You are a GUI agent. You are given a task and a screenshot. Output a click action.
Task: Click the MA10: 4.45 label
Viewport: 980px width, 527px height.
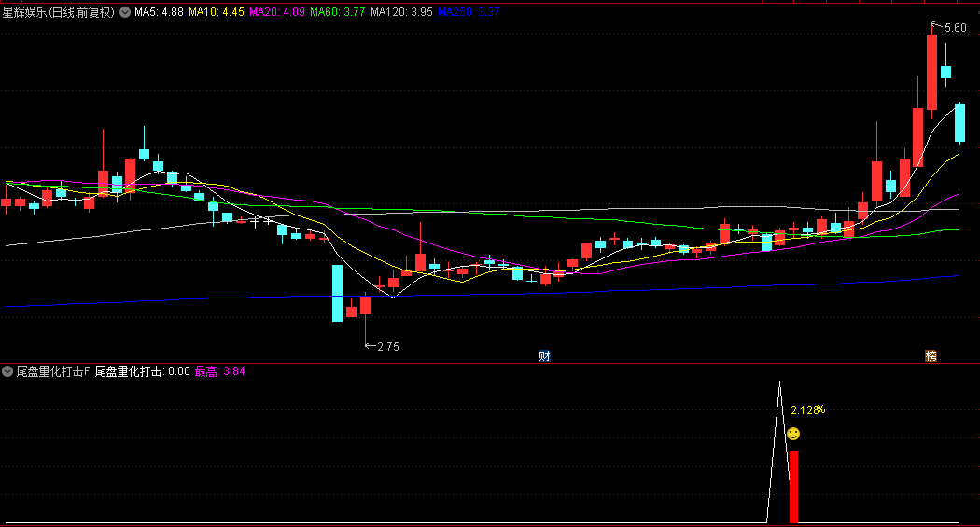click(217, 12)
